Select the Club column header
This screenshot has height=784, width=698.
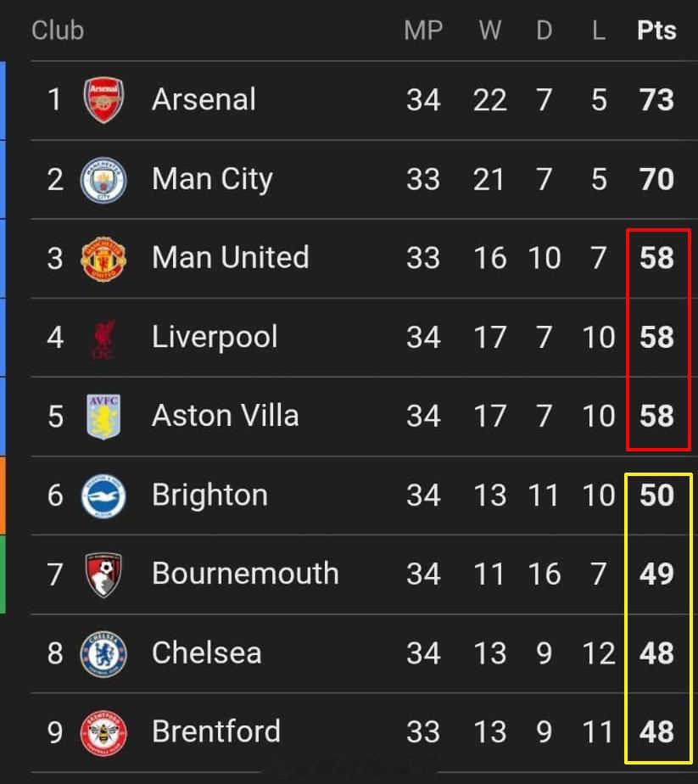[x=58, y=31]
